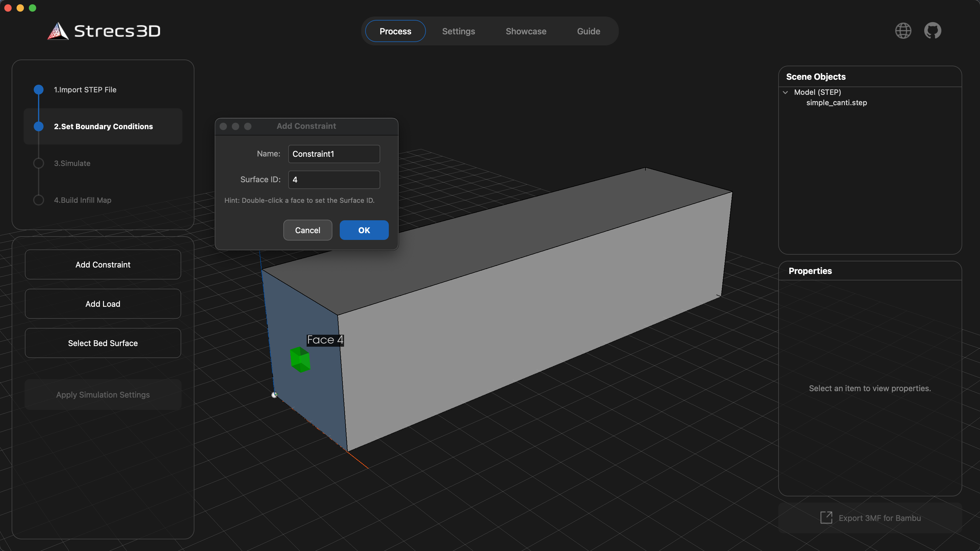
Task: Click the Add Load button
Action: pos(103,304)
